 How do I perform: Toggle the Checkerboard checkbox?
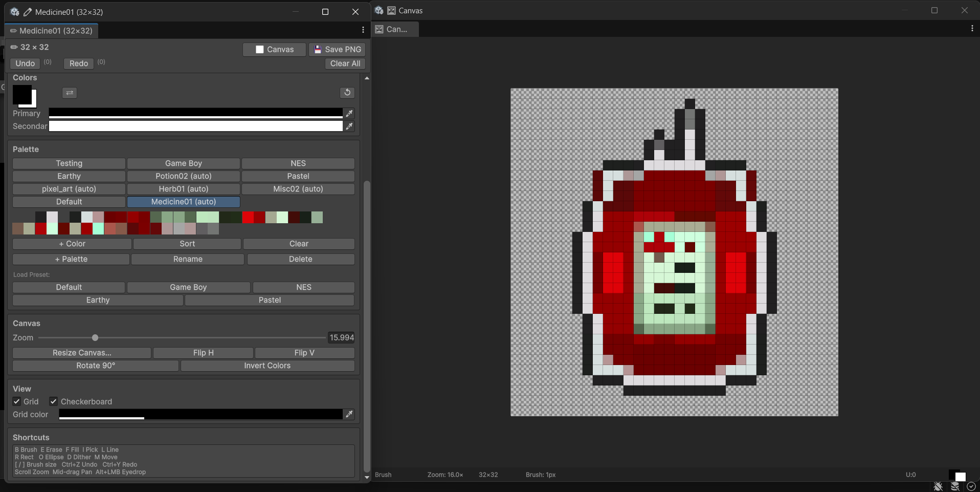[x=53, y=401]
